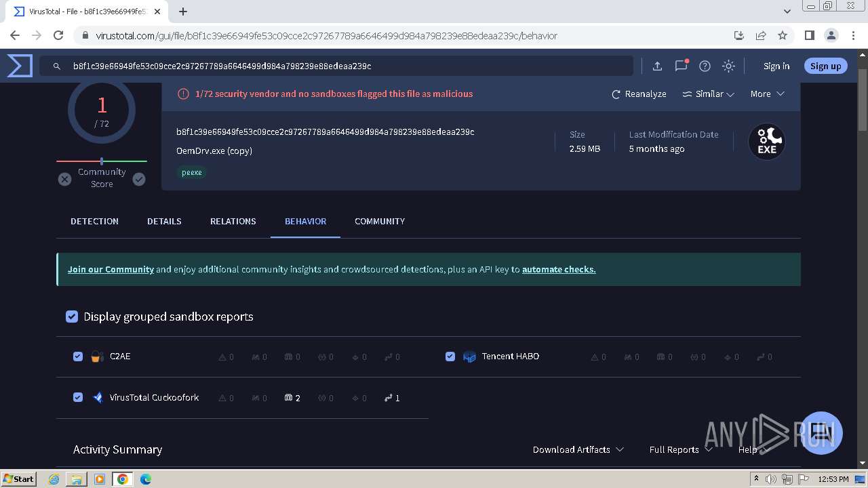Open Internet Explorer from taskbar
The height and width of the screenshot is (488, 868).
click(54, 479)
